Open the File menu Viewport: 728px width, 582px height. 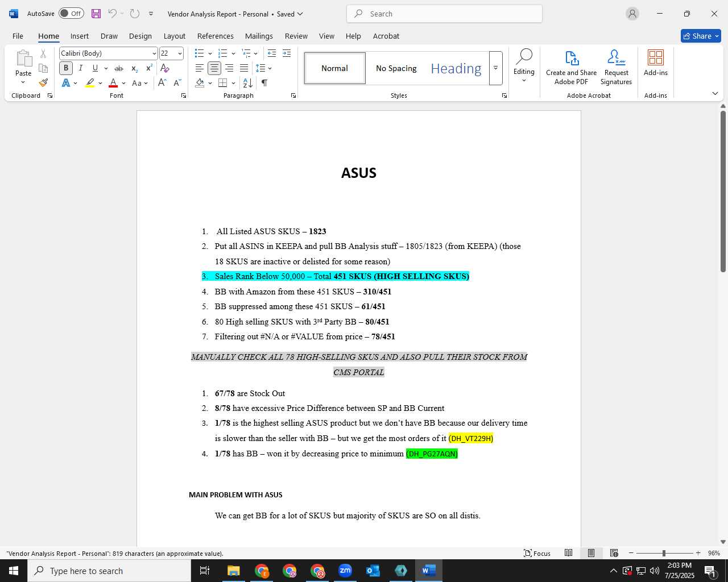(18, 36)
